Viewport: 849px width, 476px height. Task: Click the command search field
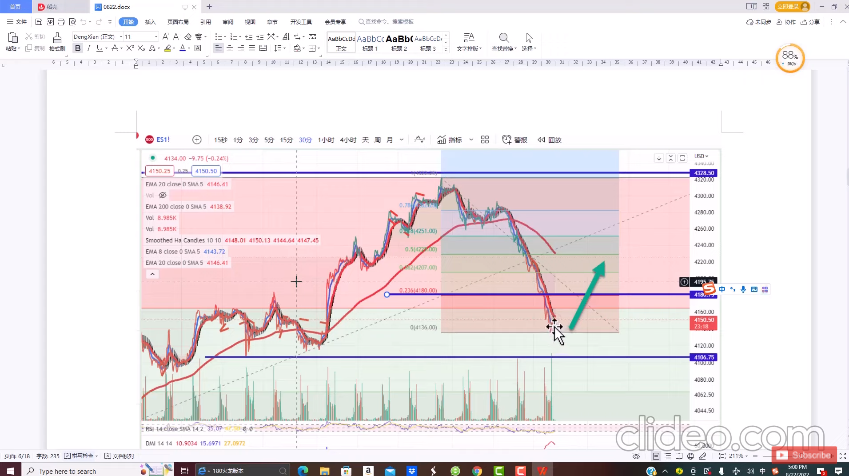coord(387,22)
